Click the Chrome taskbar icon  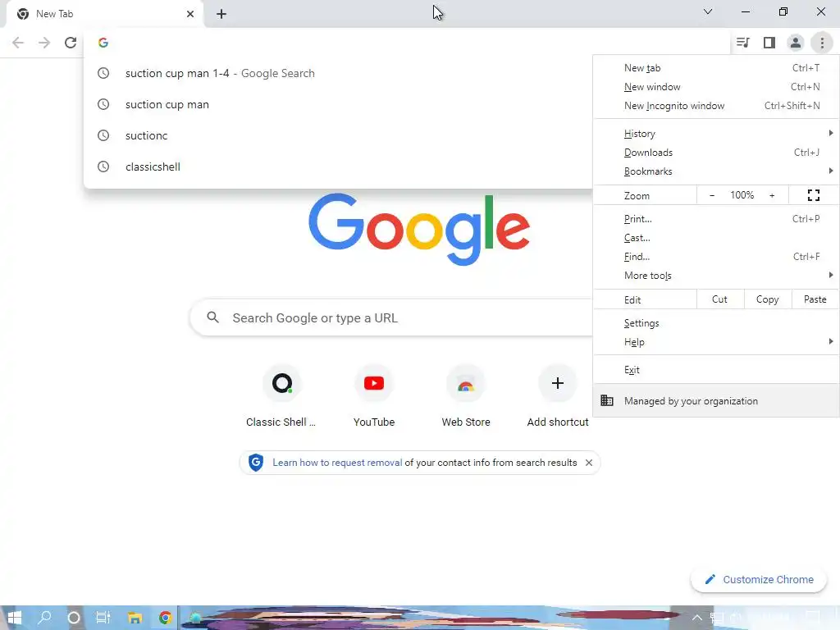pos(165,618)
